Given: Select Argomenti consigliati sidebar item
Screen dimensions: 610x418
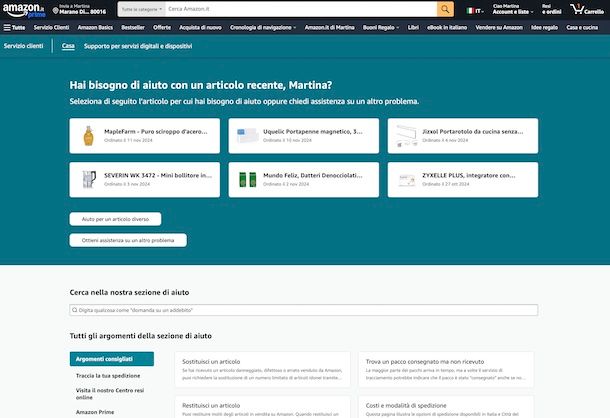Looking at the screenshot, I should pos(112,359).
